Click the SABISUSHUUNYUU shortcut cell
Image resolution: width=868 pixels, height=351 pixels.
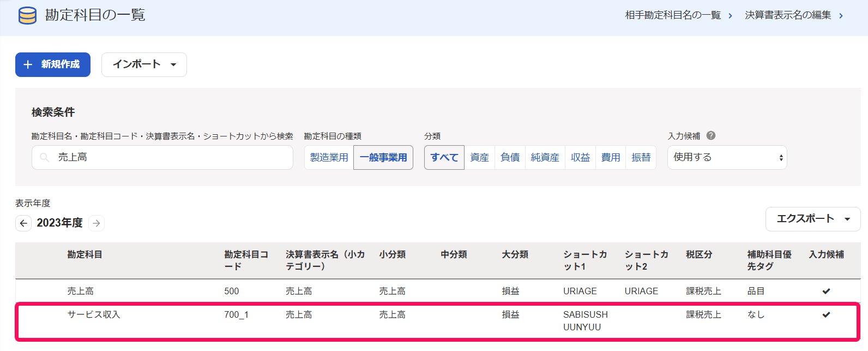586,321
